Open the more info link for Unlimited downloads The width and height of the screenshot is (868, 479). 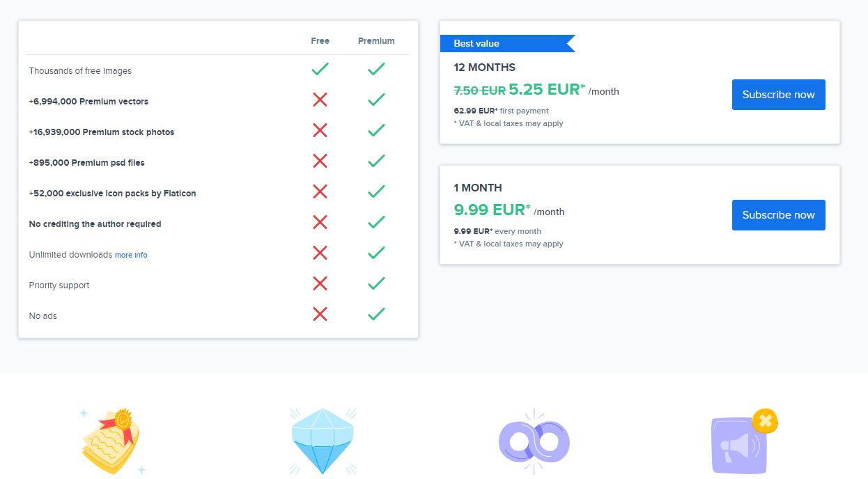pos(131,255)
